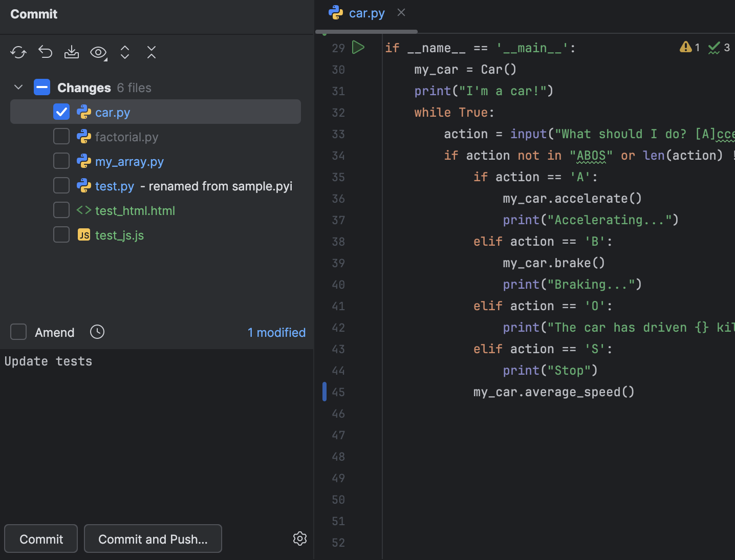The image size is (735, 560).
Task: Collapse the Changes tree
Action: [x=18, y=87]
